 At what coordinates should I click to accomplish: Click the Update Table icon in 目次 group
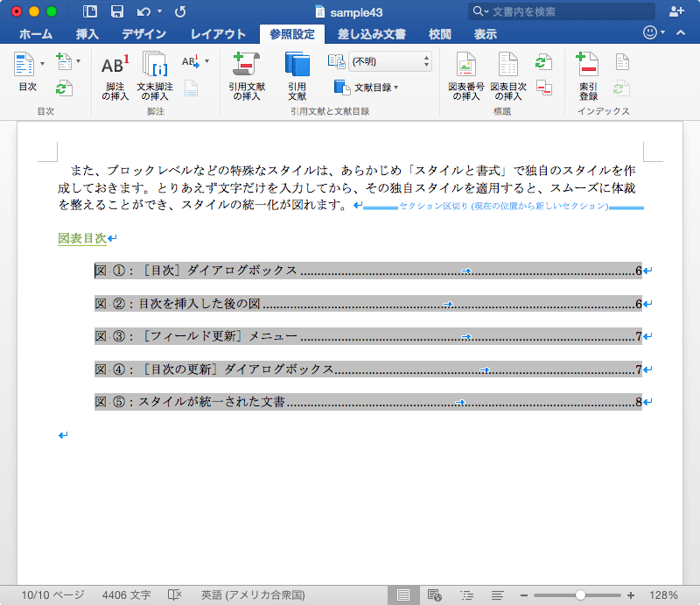[64, 88]
